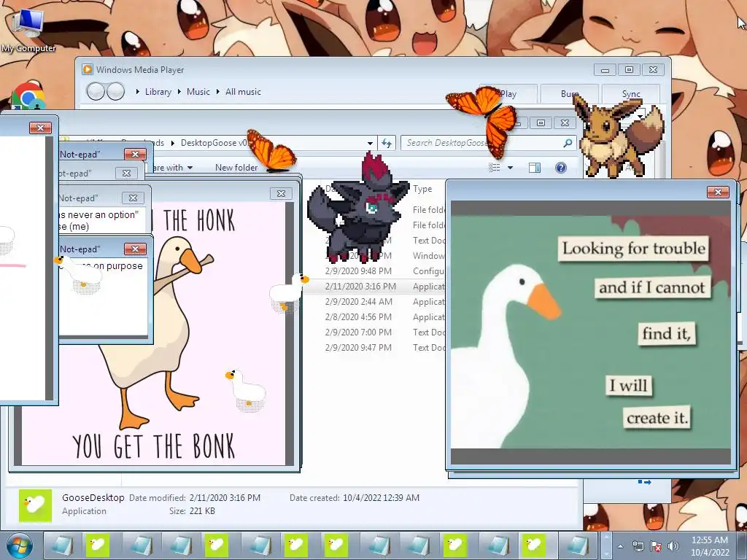Select the leftmost Notepad taskbar button
The width and height of the screenshot is (747, 560).
click(64, 545)
